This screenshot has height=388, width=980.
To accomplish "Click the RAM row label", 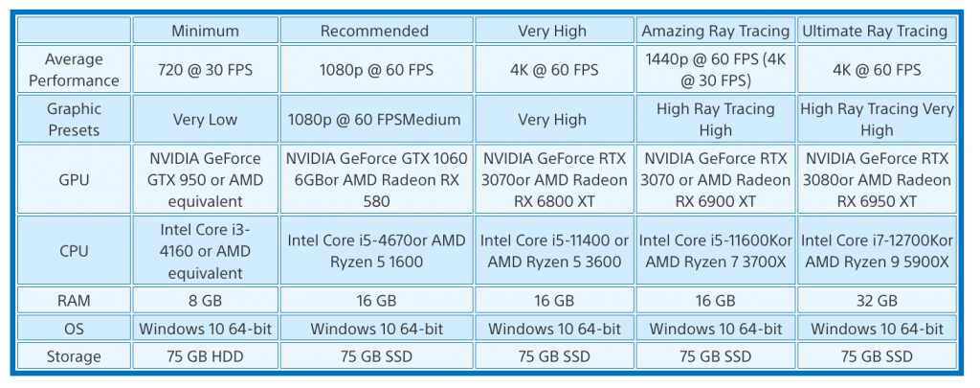I will [x=74, y=301].
